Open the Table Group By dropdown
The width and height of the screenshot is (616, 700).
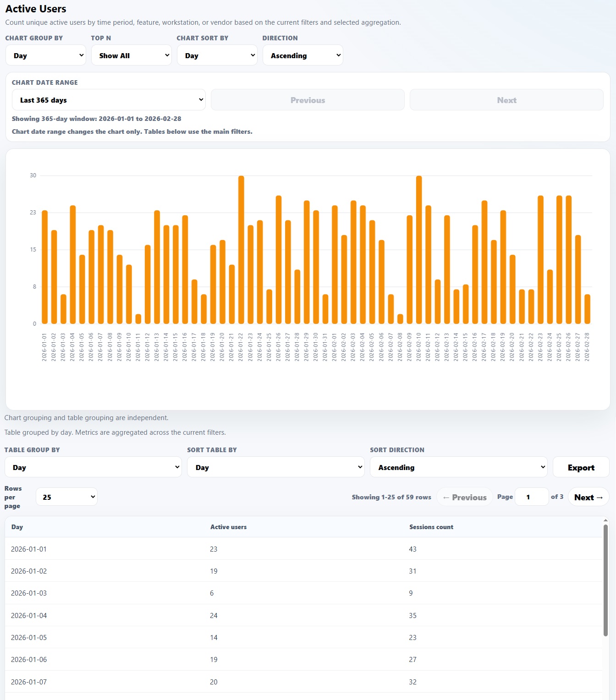[93, 467]
